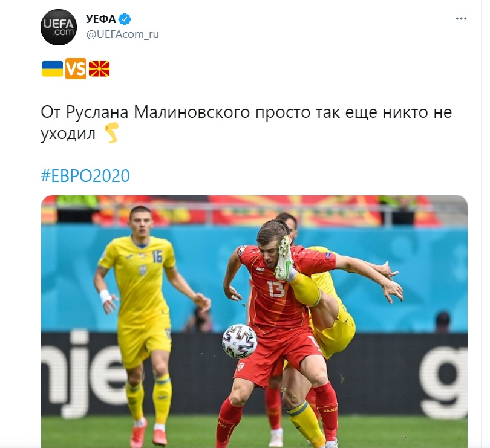Viewport: 490px width, 448px height.
Task: Click the white wristband on yellow player
Action: [105, 296]
